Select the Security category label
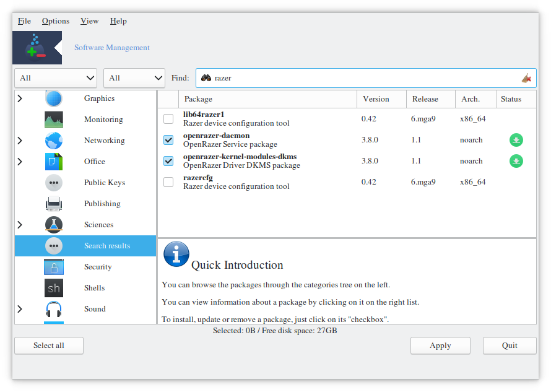This screenshot has width=551, height=392. pos(98,267)
